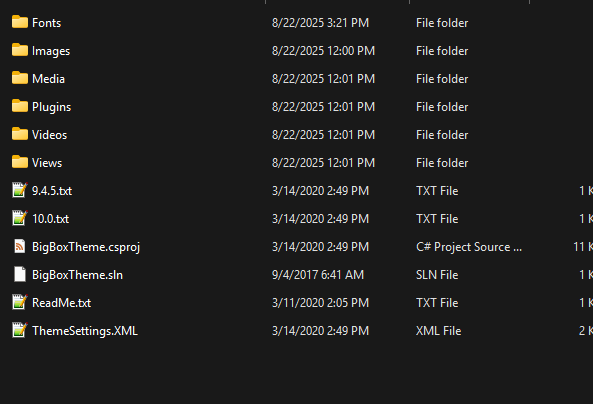Click the SLN File type text

coord(437,275)
